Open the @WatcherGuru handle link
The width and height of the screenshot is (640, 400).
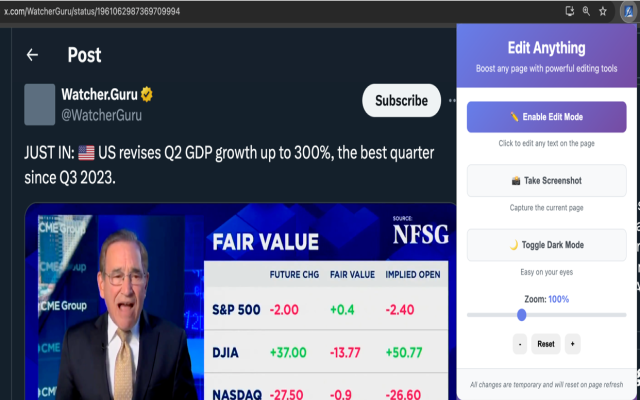[101, 115]
